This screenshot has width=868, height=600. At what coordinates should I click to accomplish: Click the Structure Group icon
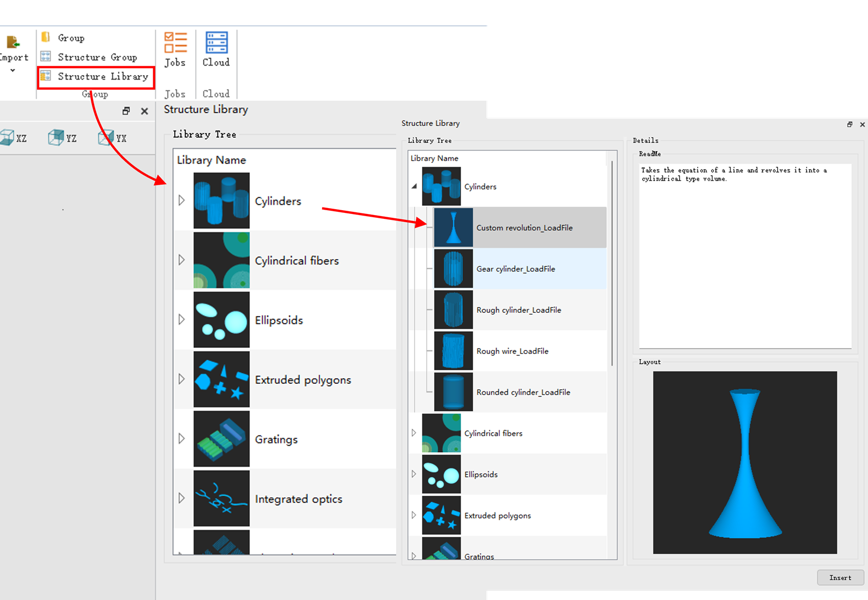coord(46,56)
